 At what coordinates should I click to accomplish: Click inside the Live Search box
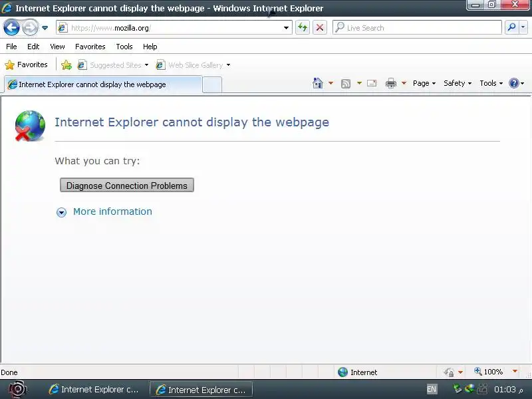point(417,27)
